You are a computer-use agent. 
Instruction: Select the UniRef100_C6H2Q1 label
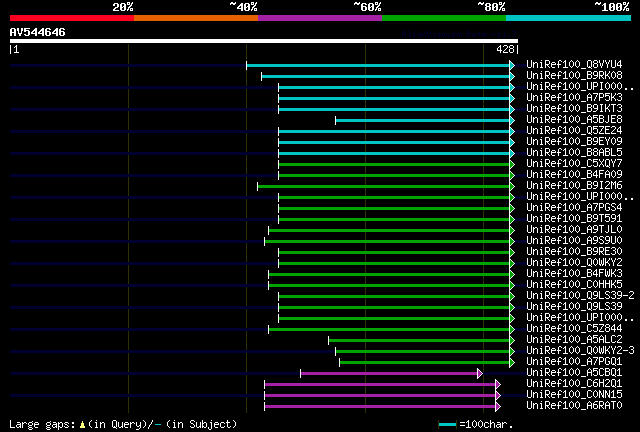coord(574,383)
